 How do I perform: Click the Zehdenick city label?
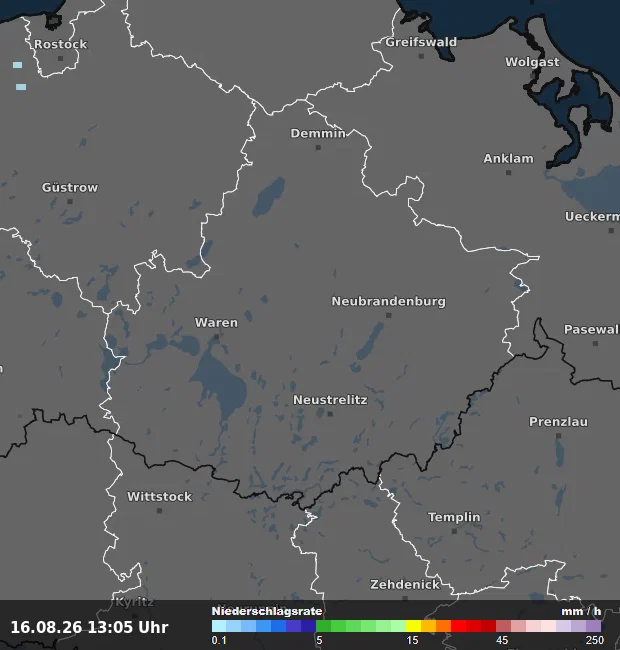[x=405, y=585]
